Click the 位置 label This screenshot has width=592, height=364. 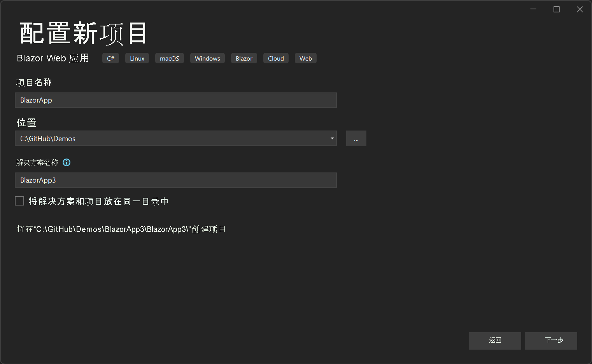pos(26,123)
